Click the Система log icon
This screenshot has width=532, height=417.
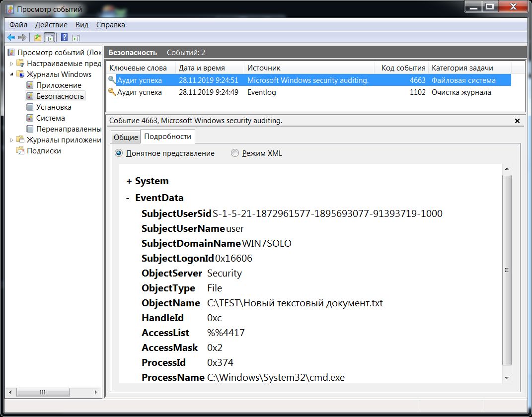point(30,118)
